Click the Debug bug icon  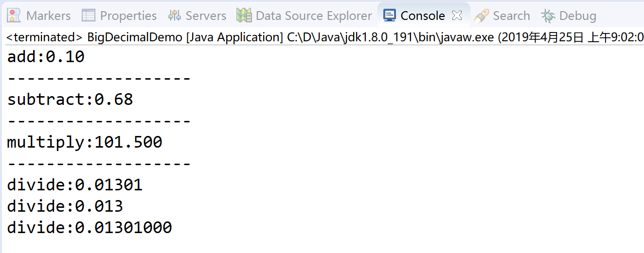(548, 16)
